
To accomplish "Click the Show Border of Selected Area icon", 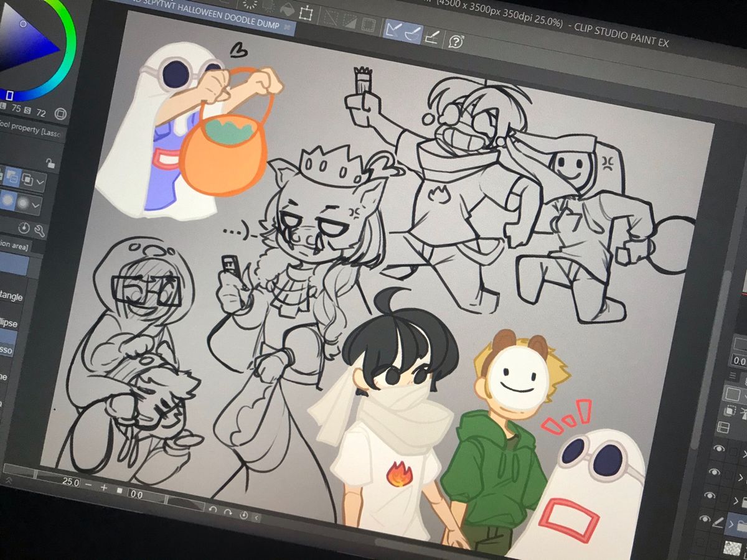I will (x=369, y=24).
